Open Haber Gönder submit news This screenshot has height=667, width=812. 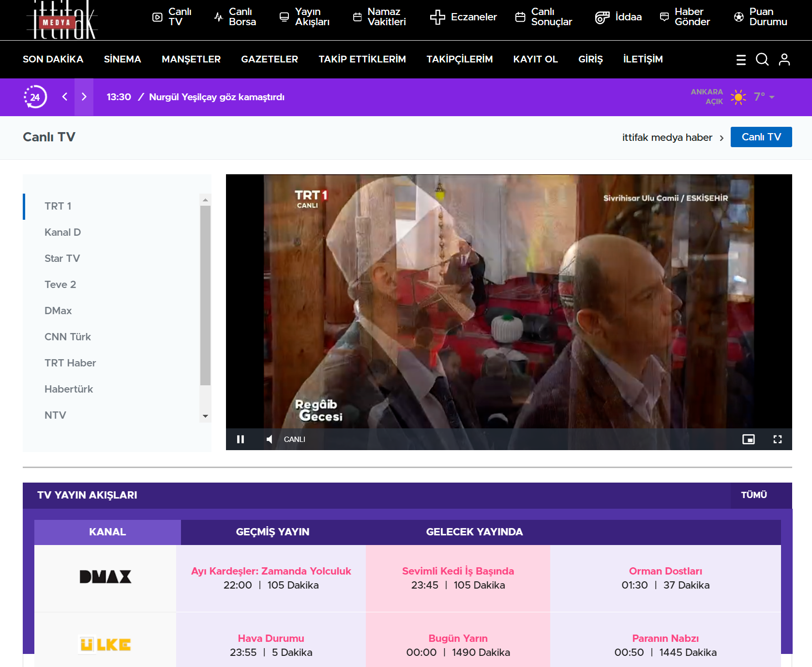coord(685,17)
